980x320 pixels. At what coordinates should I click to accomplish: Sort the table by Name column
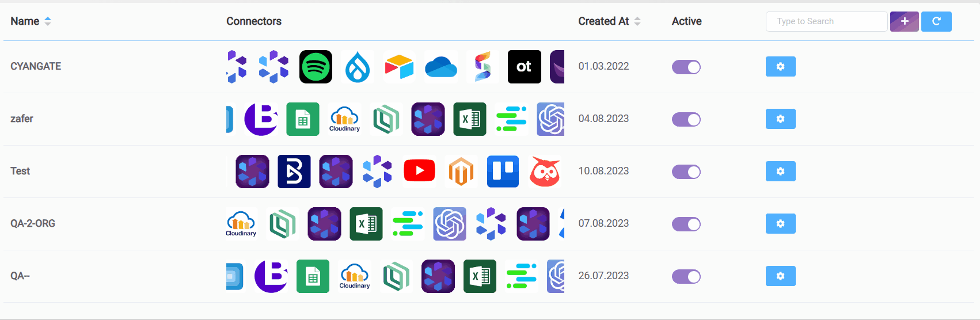48,21
